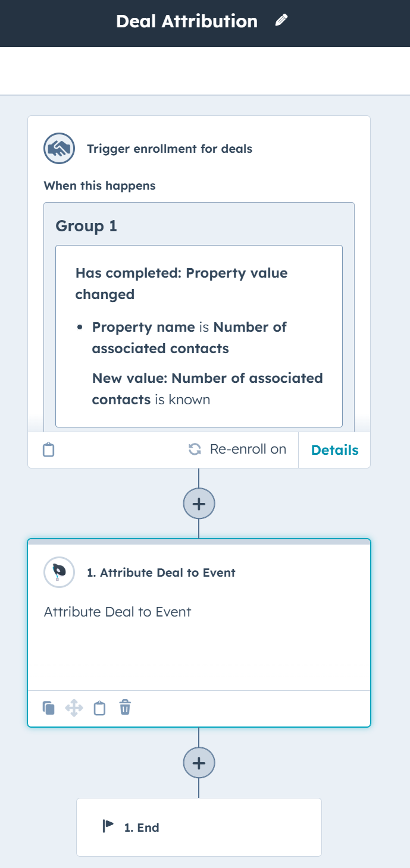Open Details for the enrollment trigger
Screen dimensions: 410x868
click(334, 449)
